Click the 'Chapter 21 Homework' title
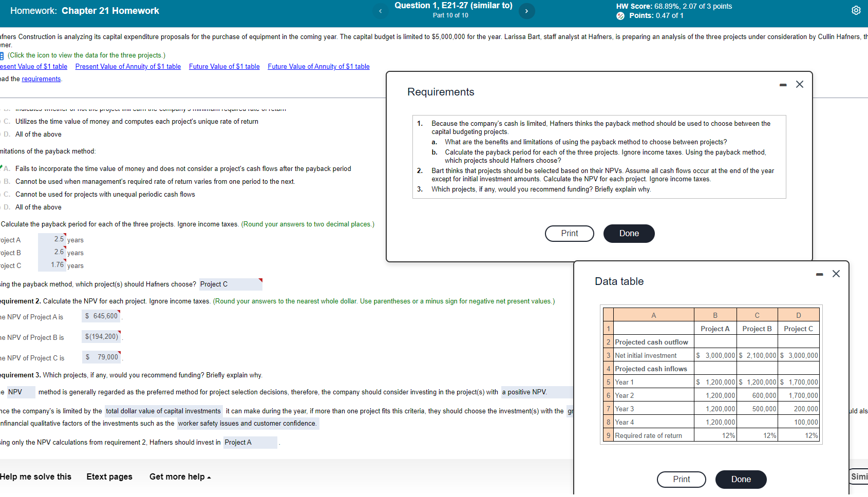The width and height of the screenshot is (868, 497). [x=110, y=11]
